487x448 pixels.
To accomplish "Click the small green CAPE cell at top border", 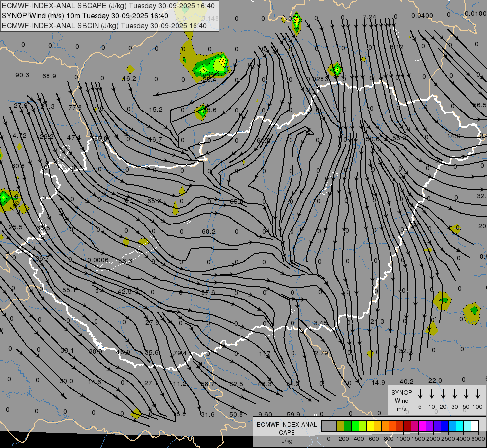I will pyautogui.click(x=297, y=22).
